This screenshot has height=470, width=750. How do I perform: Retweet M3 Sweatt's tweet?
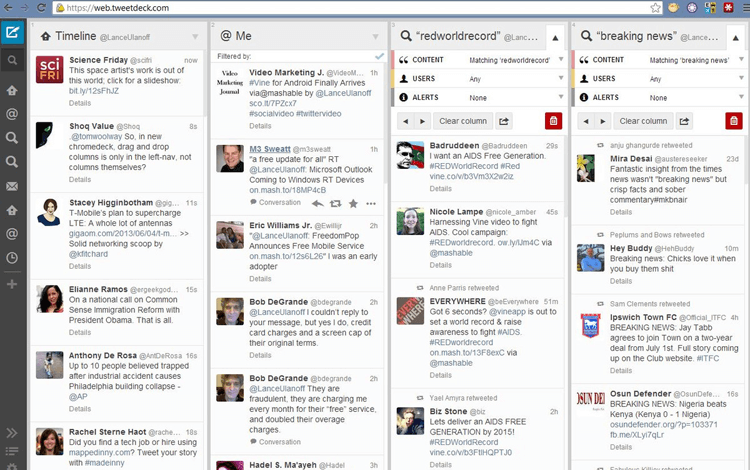[x=336, y=203]
